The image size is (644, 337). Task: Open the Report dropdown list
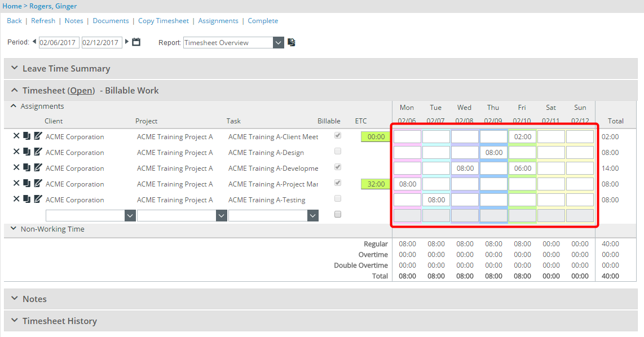pyautogui.click(x=278, y=43)
